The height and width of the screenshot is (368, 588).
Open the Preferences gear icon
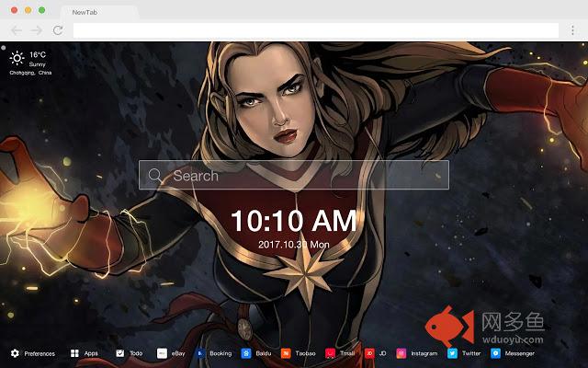pos(15,353)
